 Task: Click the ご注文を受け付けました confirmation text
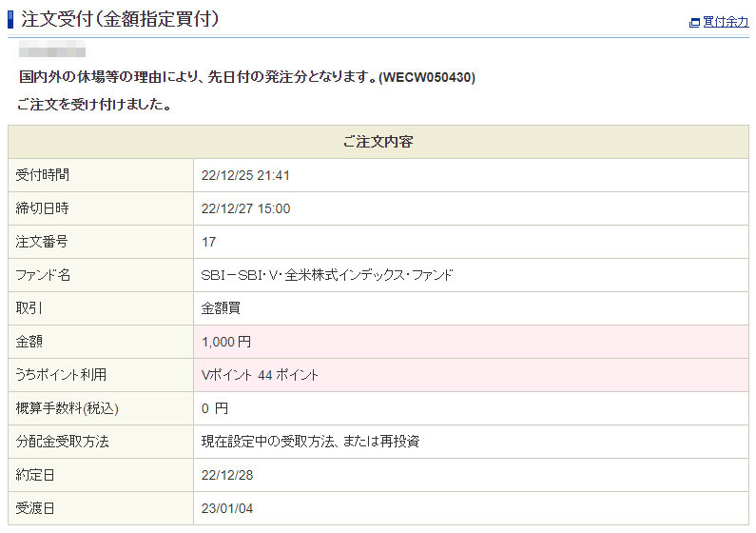(94, 105)
